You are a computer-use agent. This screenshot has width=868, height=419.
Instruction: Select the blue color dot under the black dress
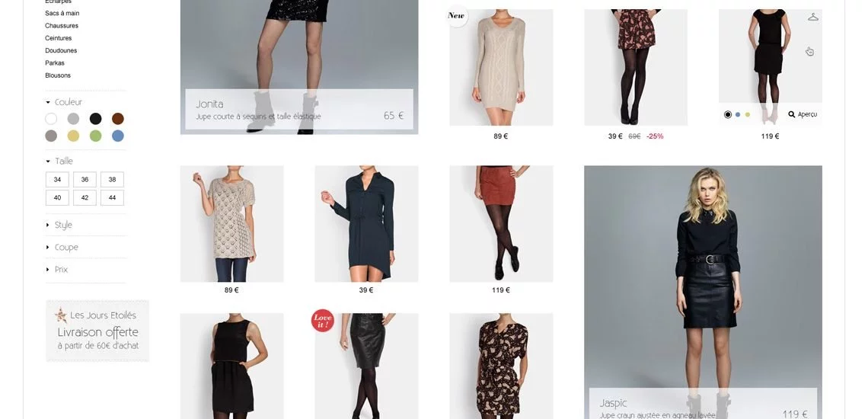coord(737,115)
